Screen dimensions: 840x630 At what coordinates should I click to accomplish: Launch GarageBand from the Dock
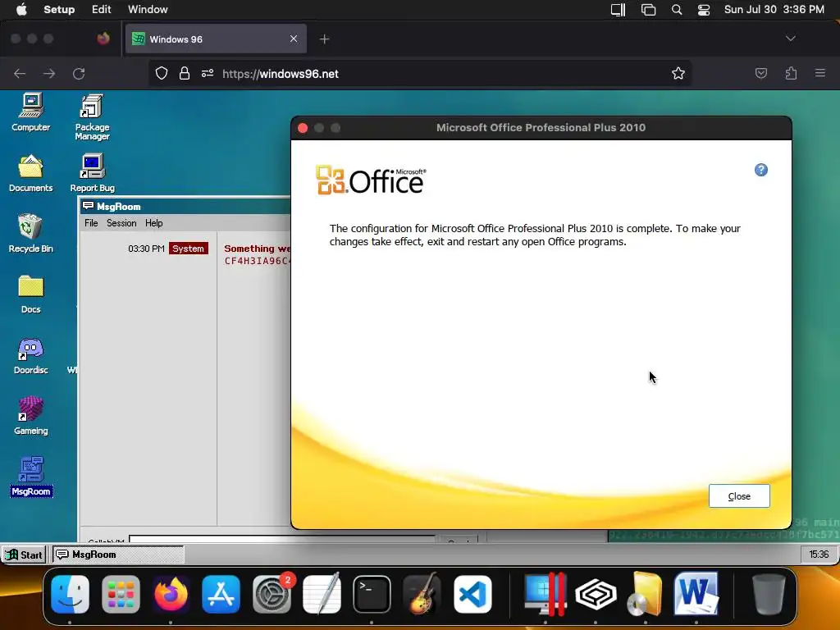point(422,594)
